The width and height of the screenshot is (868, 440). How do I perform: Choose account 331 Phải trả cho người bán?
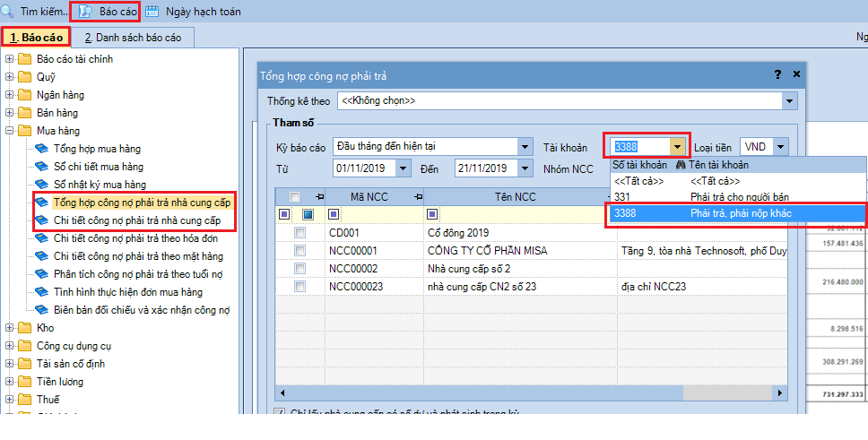[737, 197]
